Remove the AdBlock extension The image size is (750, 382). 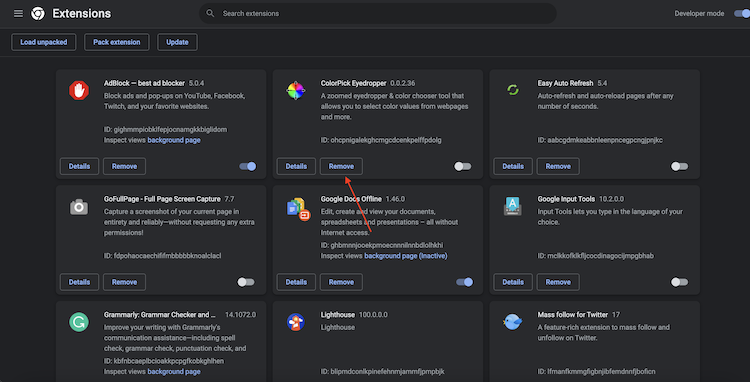(124, 166)
